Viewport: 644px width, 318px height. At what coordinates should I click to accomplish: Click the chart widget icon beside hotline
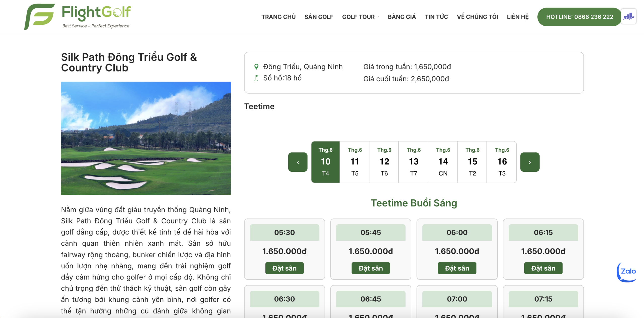pos(629,17)
